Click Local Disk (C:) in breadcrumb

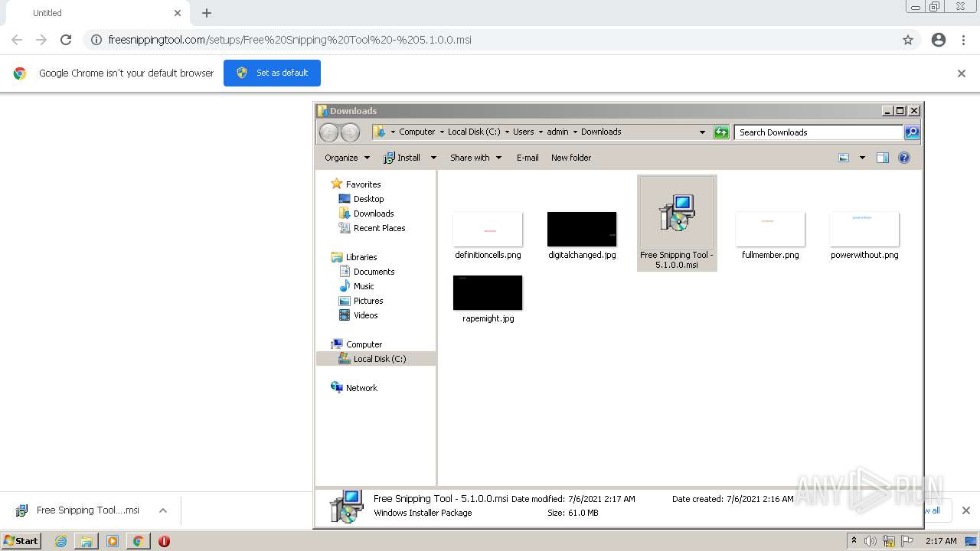(x=474, y=132)
